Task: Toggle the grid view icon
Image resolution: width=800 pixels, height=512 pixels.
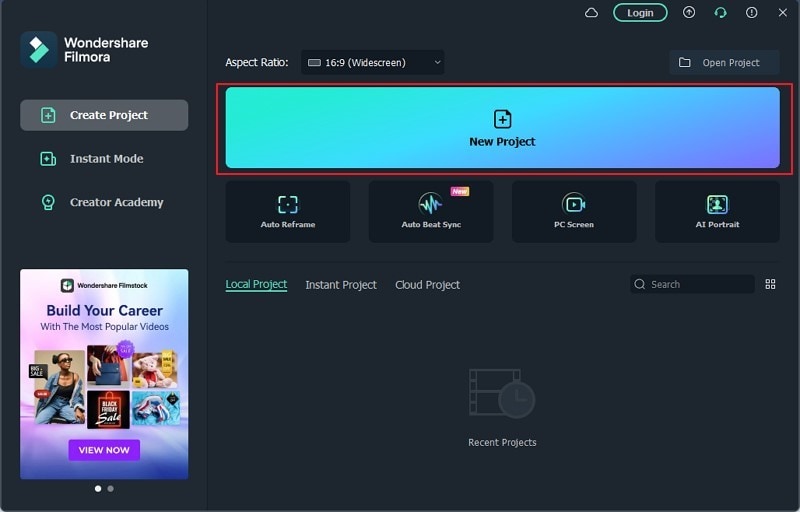Action: tap(770, 284)
